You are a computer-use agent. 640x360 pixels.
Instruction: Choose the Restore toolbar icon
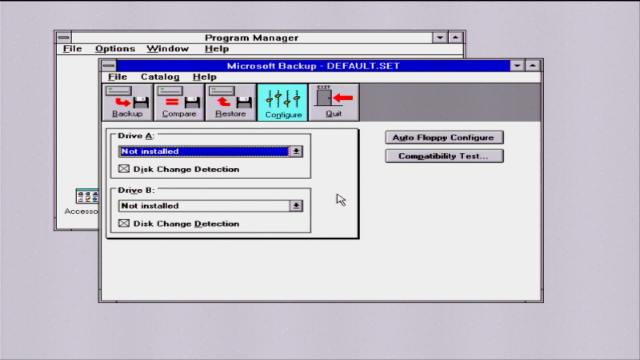[x=230, y=102]
